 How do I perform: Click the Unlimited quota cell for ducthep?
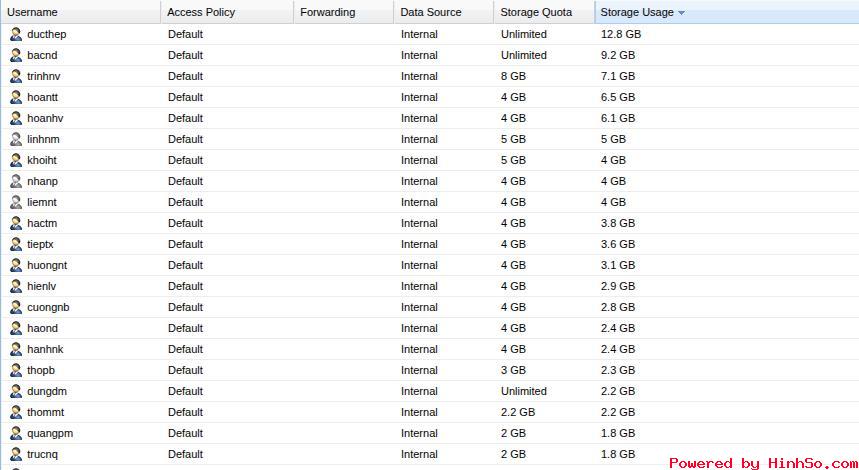pyautogui.click(x=523, y=34)
